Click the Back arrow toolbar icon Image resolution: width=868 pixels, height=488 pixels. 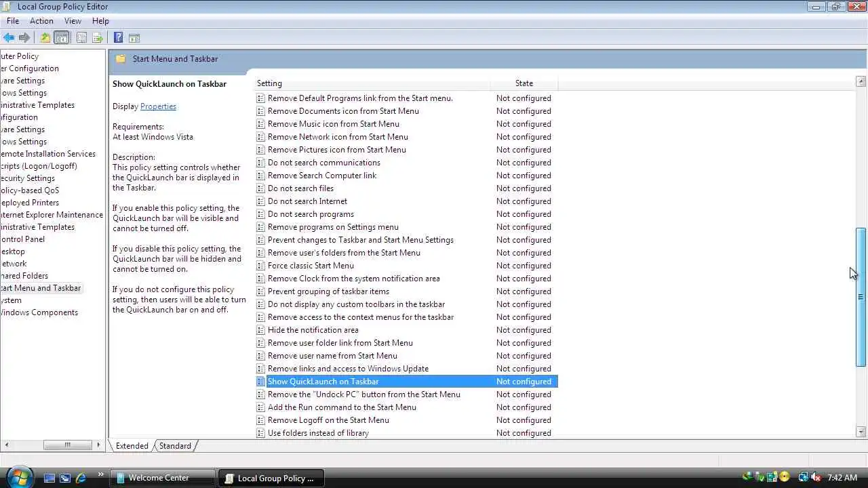pyautogui.click(x=9, y=38)
